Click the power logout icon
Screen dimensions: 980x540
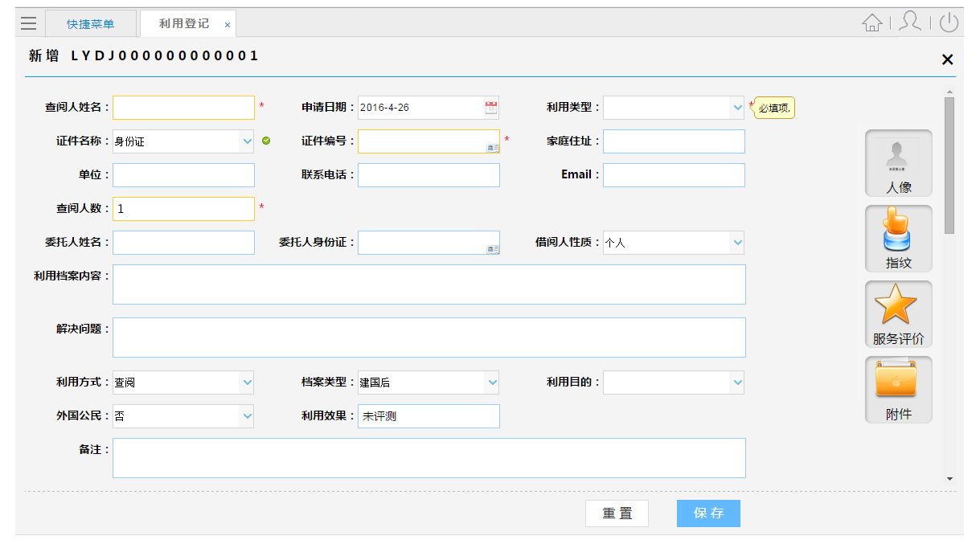pos(949,22)
